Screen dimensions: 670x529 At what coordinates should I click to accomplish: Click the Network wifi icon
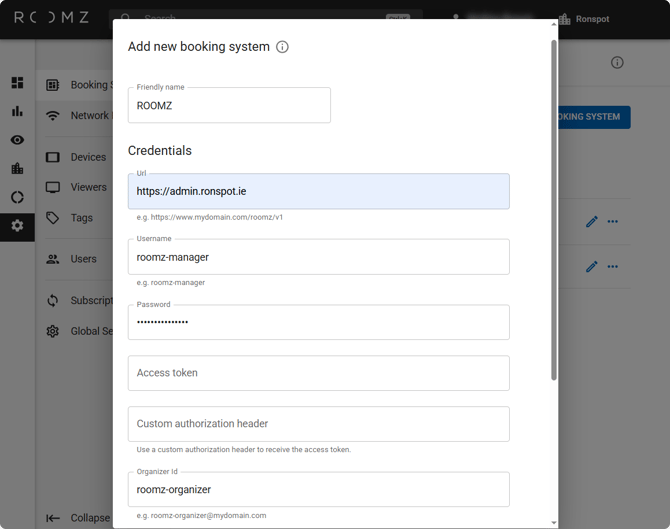53,115
